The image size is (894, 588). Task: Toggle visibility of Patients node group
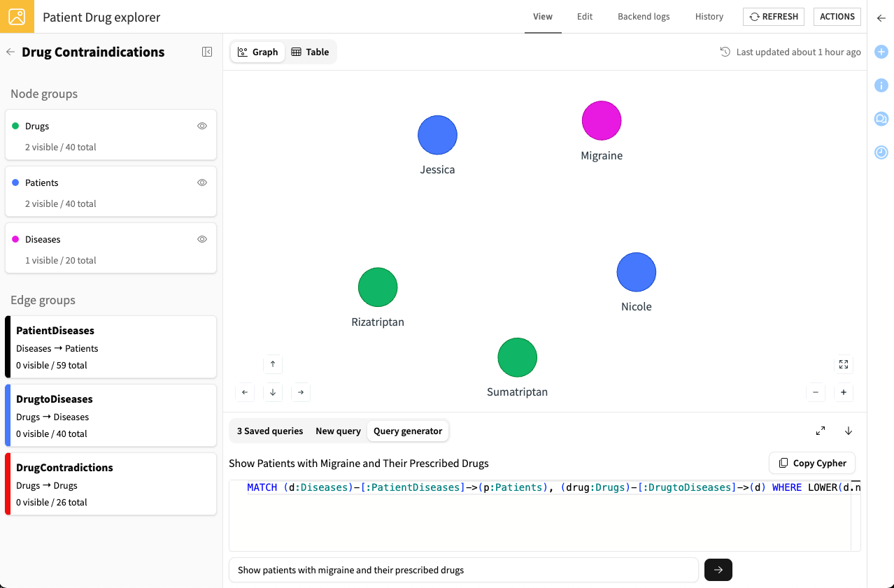point(202,183)
